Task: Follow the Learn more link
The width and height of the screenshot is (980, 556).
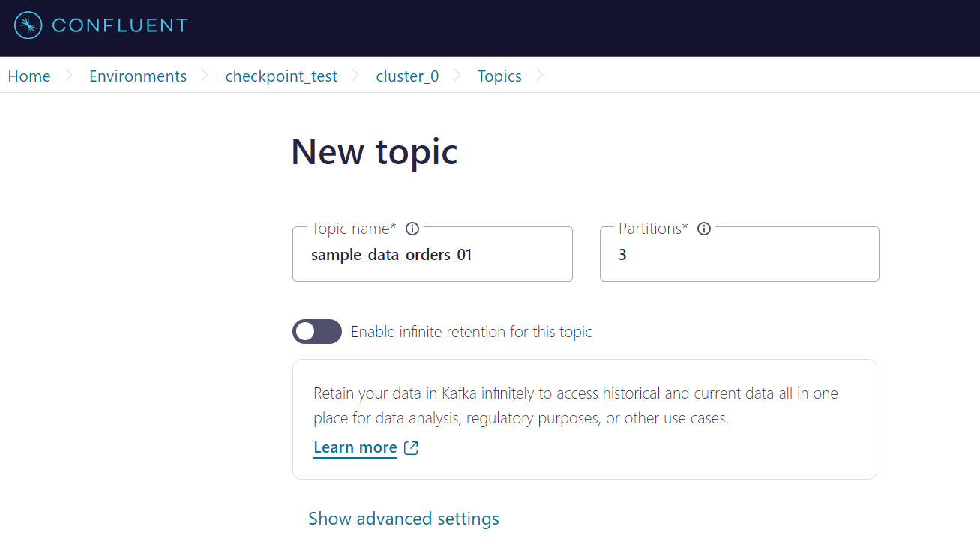Action: [x=355, y=447]
